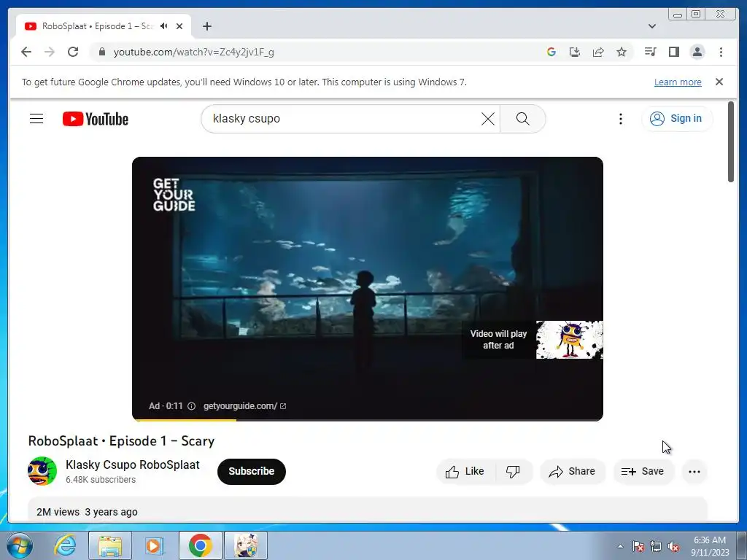Click the Google icon in the address bar

tap(551, 52)
